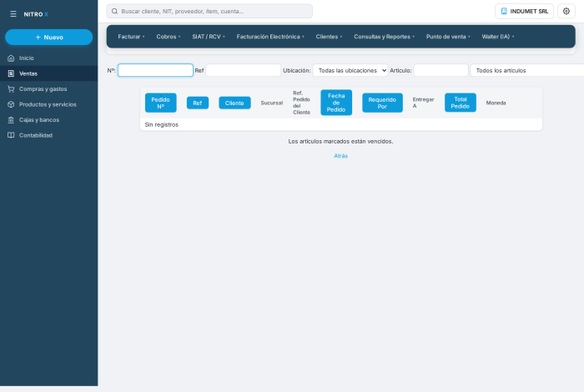Screen dimensions: 584x392
Task: Sort by Cliente column header
Action: 234,103
